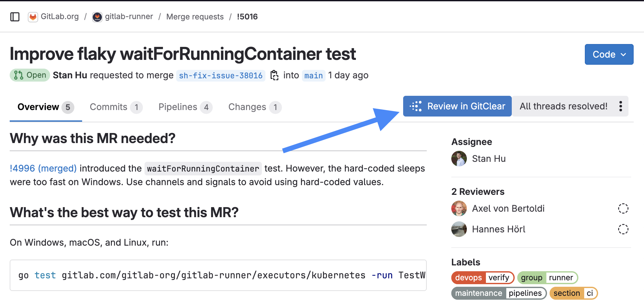Click Stan Hu's assignee avatar

(x=459, y=159)
